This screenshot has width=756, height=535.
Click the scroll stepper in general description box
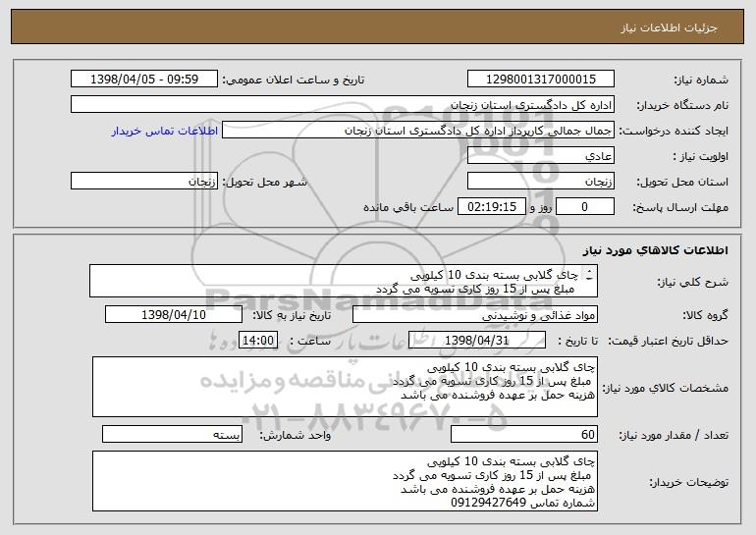click(589, 275)
